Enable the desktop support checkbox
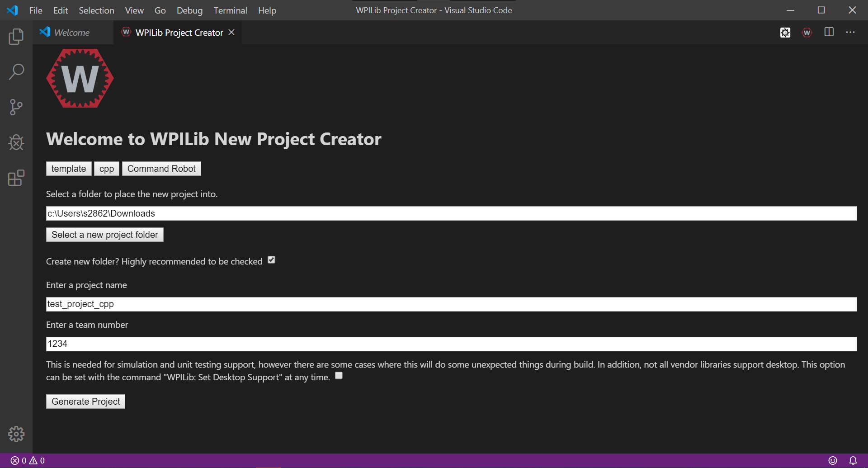 point(339,375)
